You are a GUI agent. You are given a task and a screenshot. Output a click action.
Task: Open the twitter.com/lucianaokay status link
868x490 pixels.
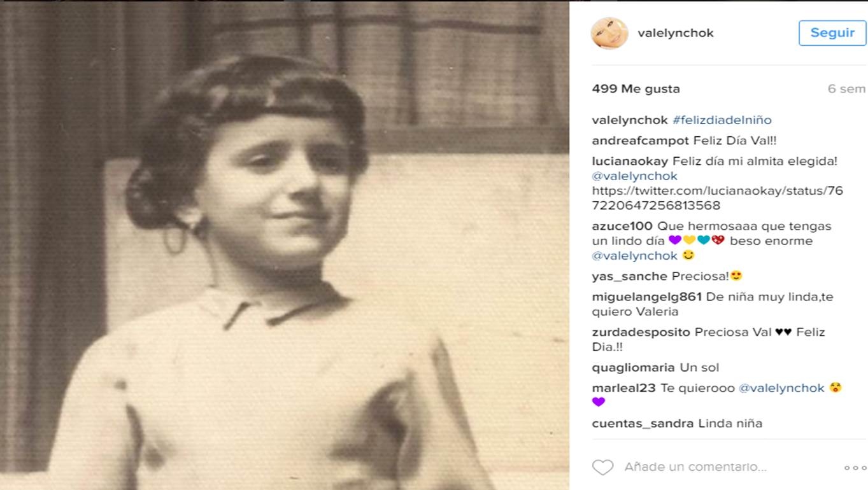718,199
